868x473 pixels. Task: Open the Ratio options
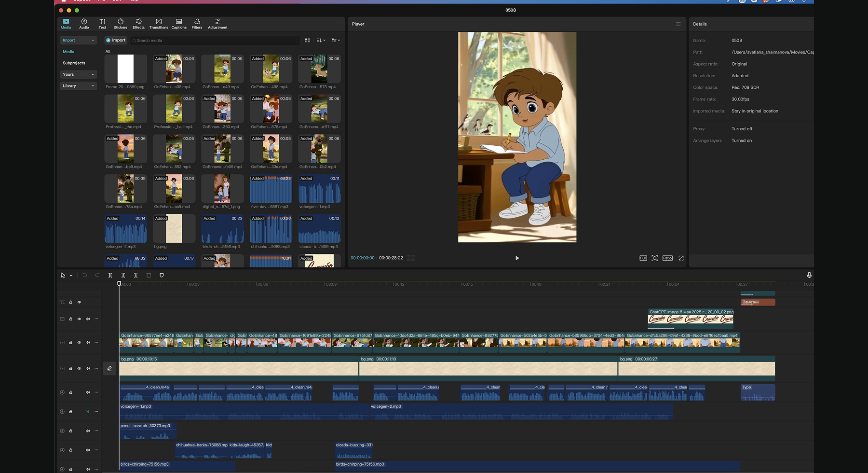[x=667, y=258]
